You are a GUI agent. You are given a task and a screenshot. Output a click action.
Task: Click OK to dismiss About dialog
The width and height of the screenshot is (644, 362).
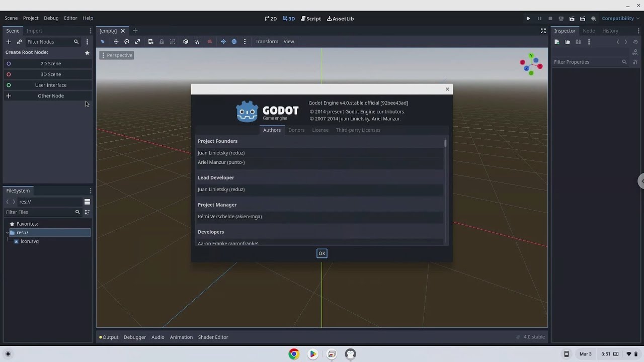[322, 253]
